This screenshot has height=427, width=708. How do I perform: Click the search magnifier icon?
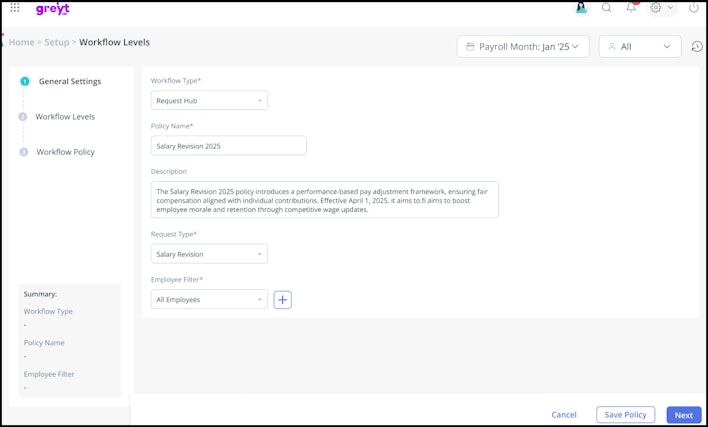[x=606, y=8]
